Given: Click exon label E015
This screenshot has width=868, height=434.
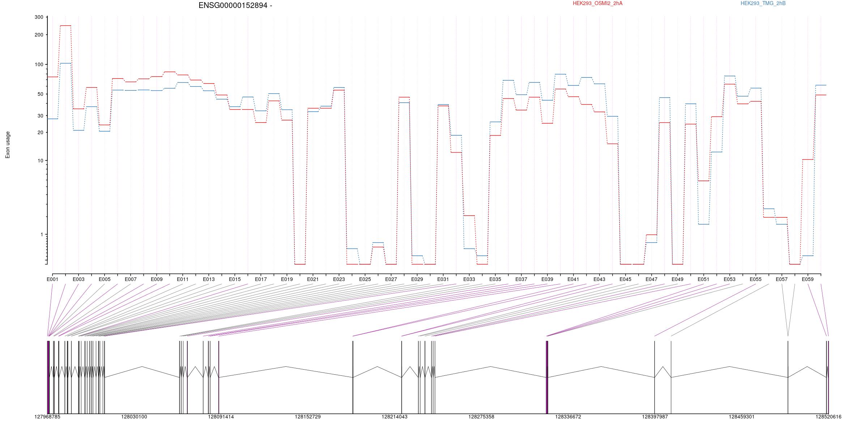Looking at the screenshot, I should [235, 279].
